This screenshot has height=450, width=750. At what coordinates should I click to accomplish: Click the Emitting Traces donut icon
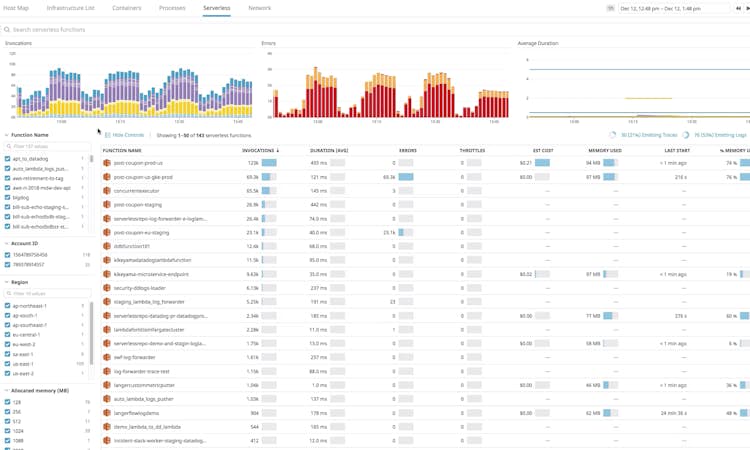coord(613,135)
